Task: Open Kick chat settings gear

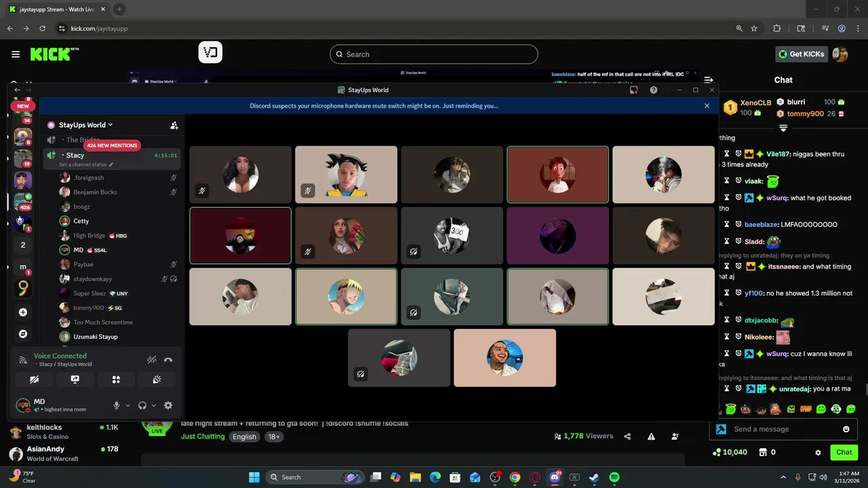Action: click(818, 452)
